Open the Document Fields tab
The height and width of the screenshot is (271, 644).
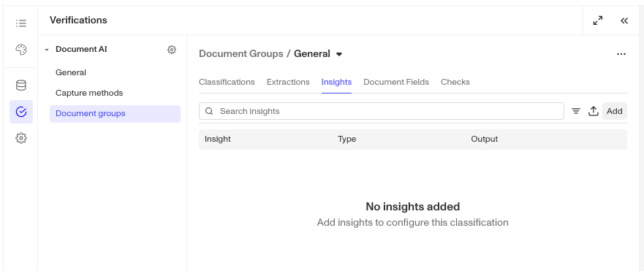point(396,82)
